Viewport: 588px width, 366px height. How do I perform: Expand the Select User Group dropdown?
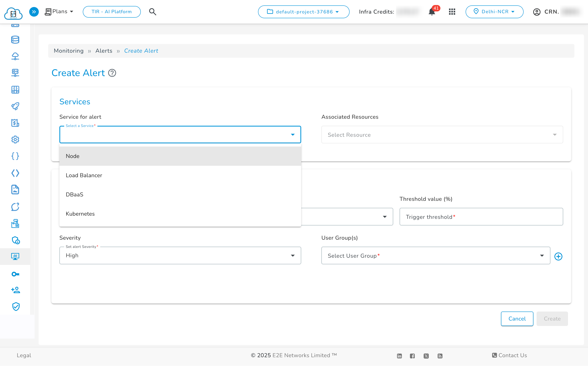[435, 256]
